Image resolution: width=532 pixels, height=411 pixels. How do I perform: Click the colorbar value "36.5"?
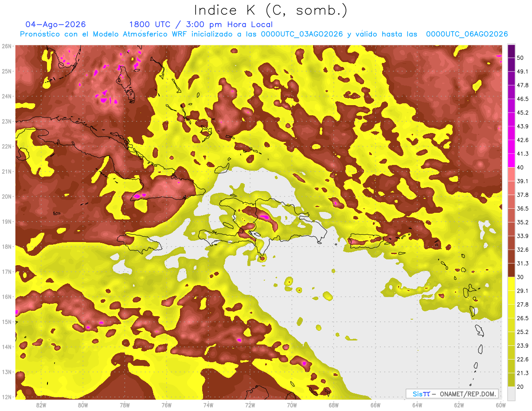522,208
